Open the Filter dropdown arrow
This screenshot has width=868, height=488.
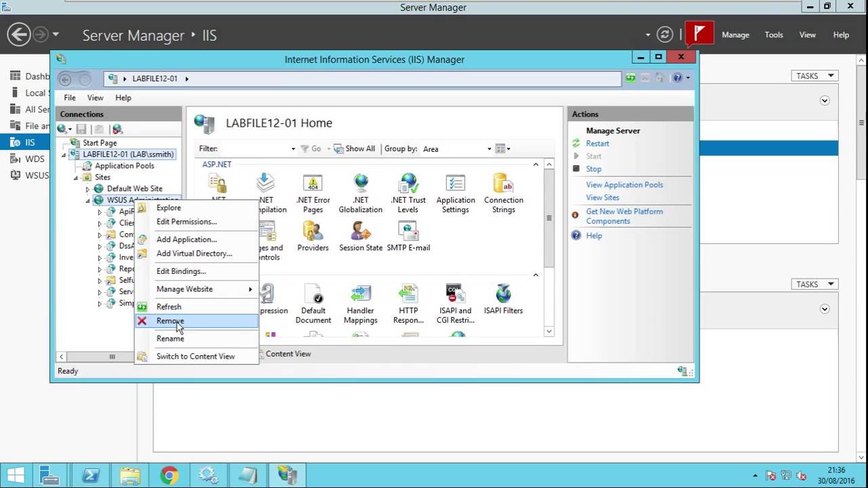(x=293, y=149)
